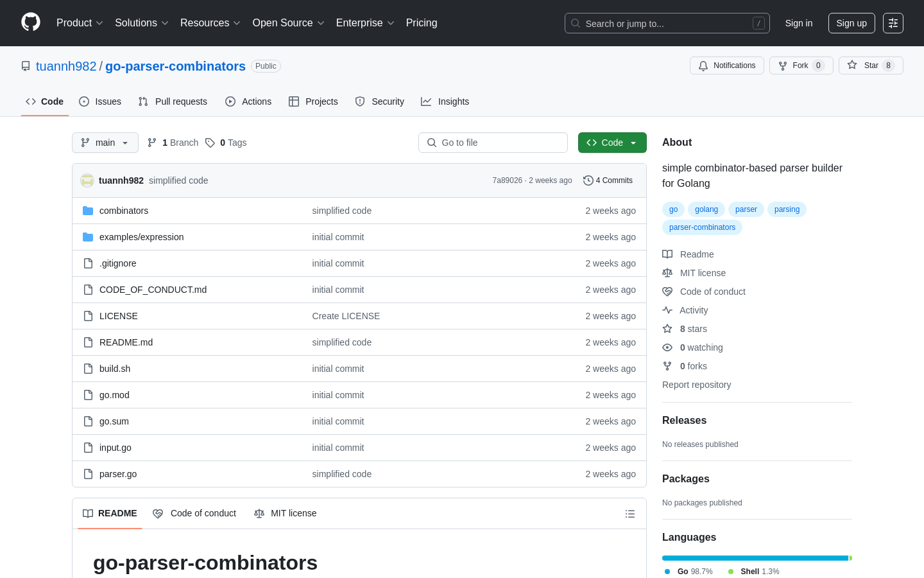This screenshot has height=578, width=924.
Task: Open the Create LICENSE commit message
Action: coord(346,316)
